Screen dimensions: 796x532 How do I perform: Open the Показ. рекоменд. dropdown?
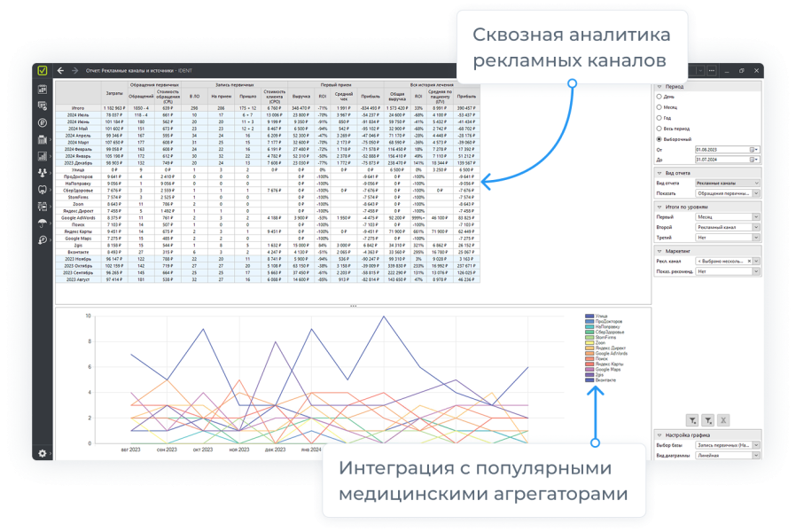[727, 271]
